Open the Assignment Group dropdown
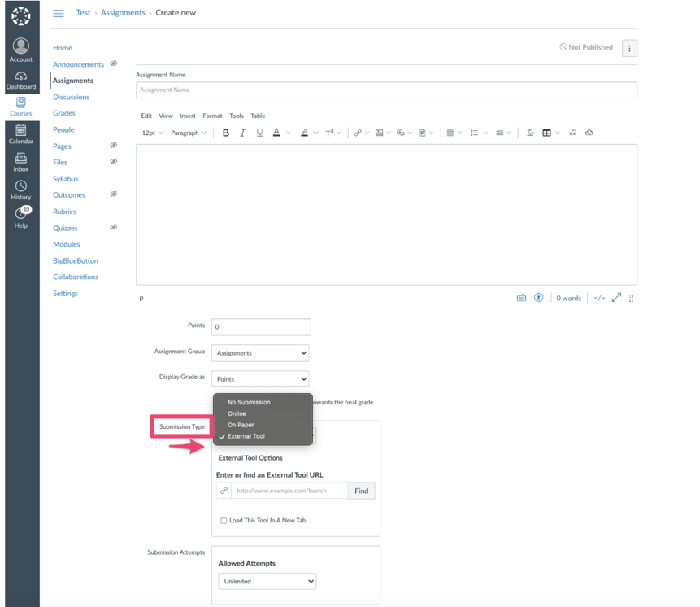This screenshot has height=607, width=700. point(260,352)
